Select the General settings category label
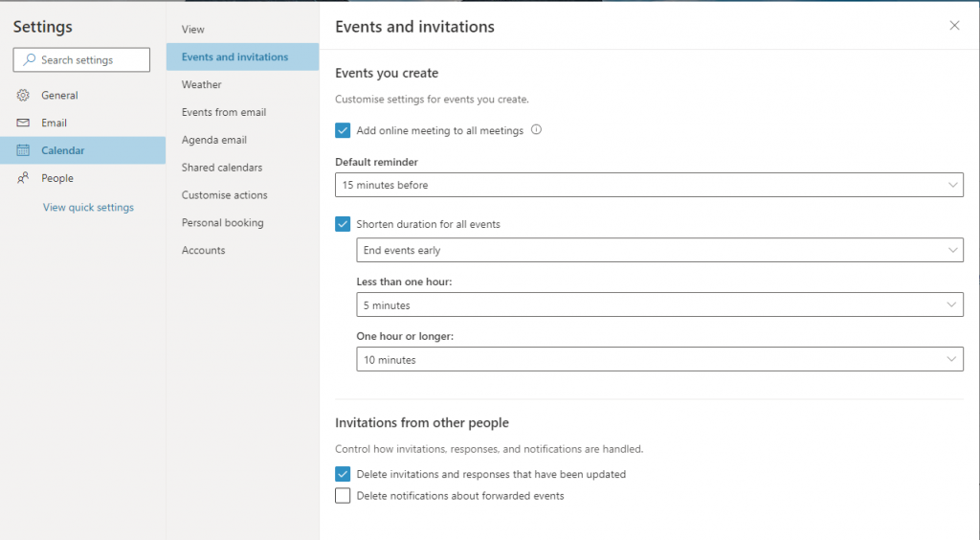Screen dimensions: 980x540 59,95
